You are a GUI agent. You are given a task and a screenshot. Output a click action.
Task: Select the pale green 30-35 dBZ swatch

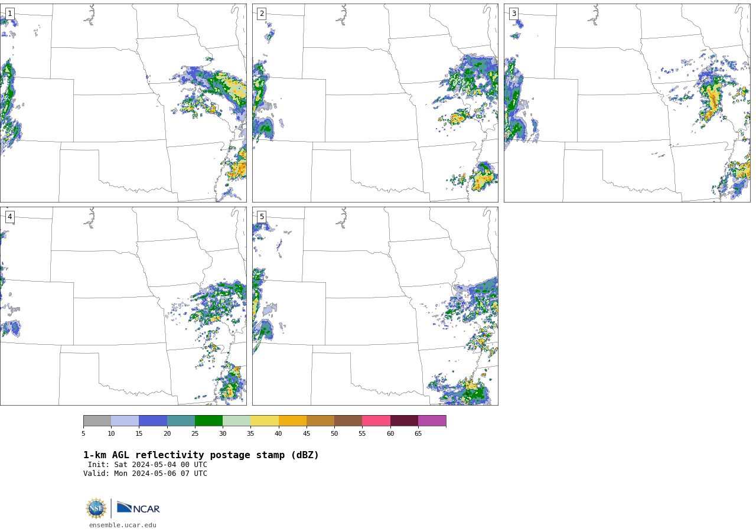click(x=236, y=421)
